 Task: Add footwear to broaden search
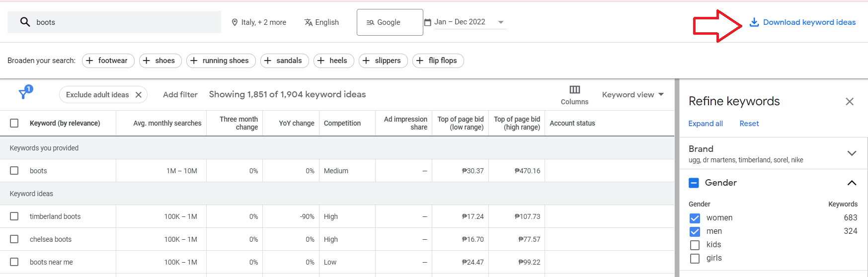[x=108, y=61]
